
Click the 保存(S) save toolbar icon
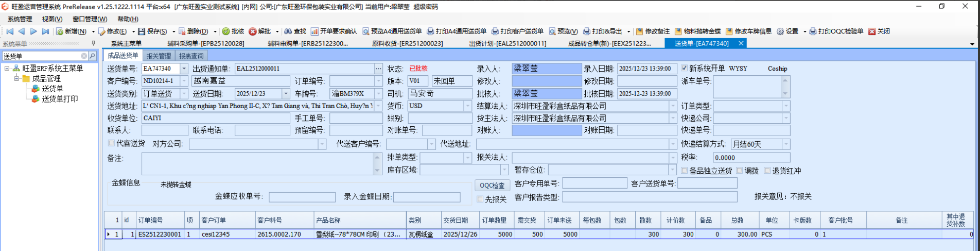[x=142, y=31]
